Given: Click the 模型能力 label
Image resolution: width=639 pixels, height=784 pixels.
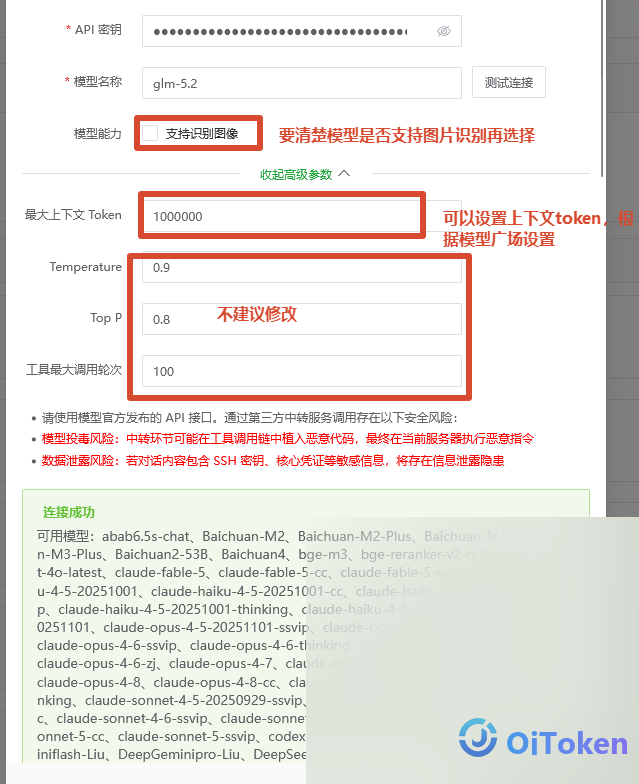Looking at the screenshot, I should click(x=98, y=134).
